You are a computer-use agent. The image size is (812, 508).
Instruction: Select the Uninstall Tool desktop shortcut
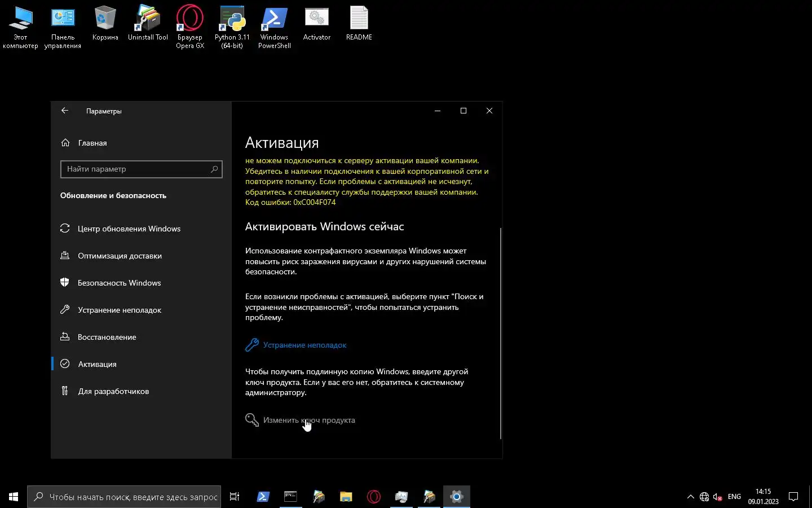point(148,24)
